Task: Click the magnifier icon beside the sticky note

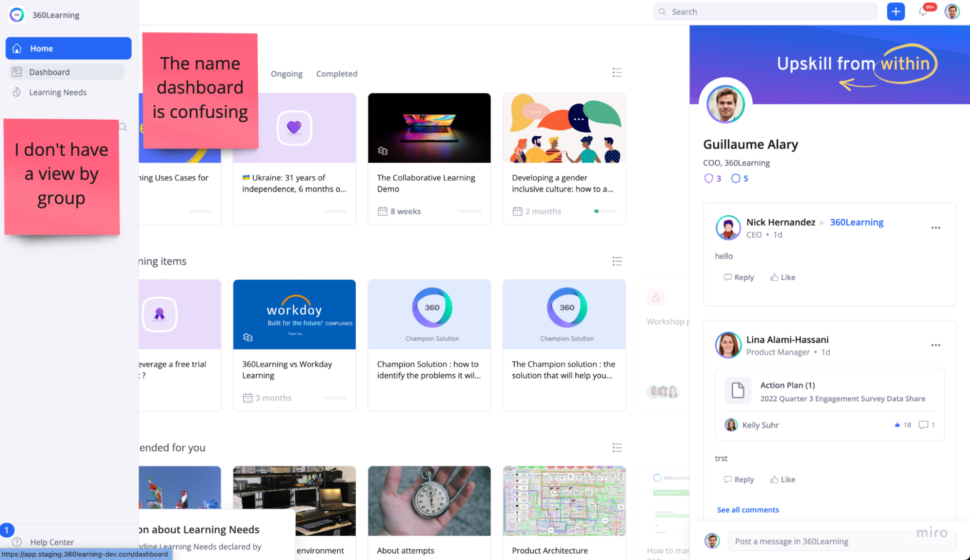Action: [123, 127]
